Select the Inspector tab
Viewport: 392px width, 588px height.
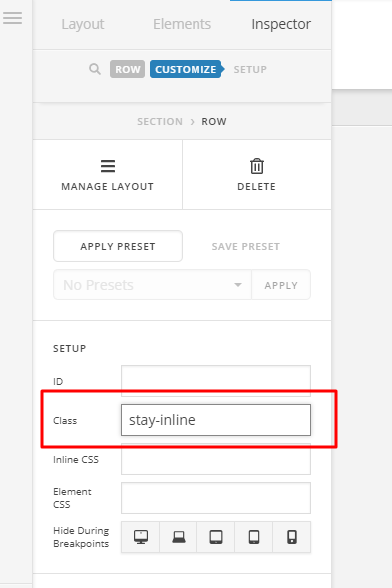[281, 24]
